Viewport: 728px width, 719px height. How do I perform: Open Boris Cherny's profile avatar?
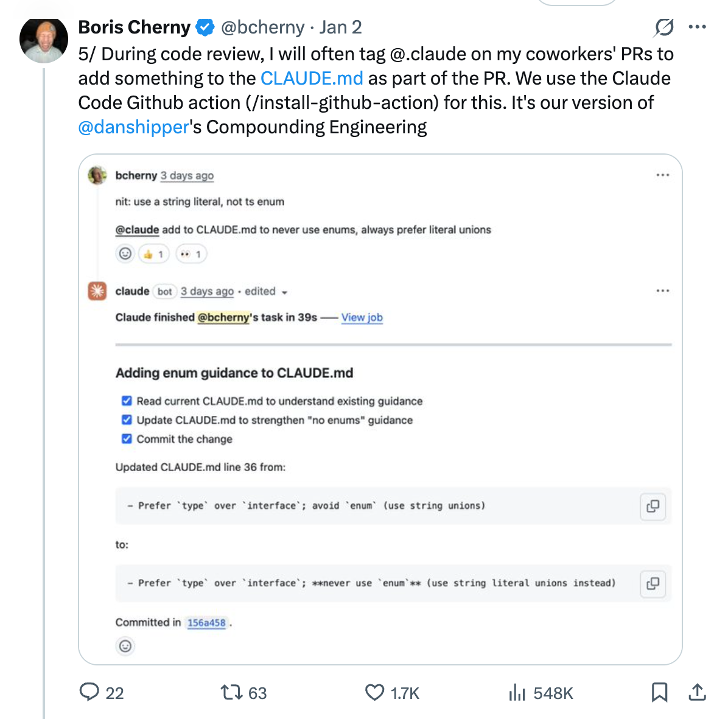click(x=44, y=40)
